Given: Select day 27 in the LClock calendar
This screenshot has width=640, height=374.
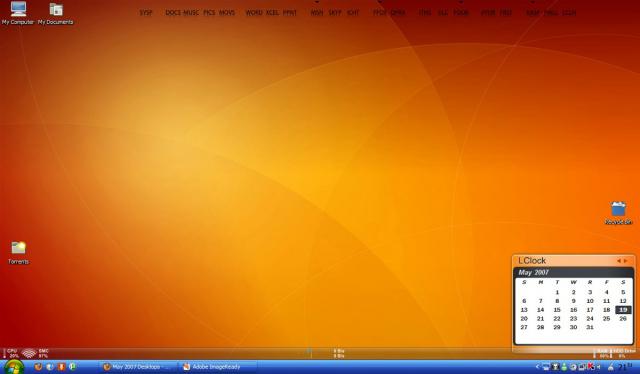Looking at the screenshot, I should (x=524, y=327).
